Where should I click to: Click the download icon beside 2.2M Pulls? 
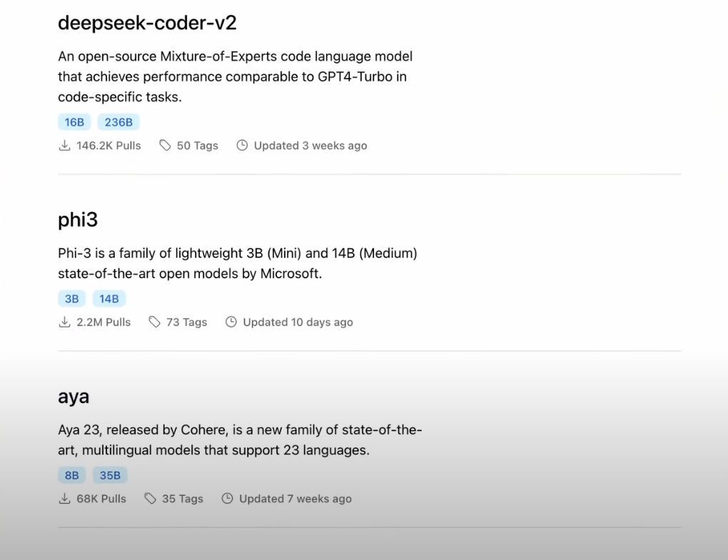[x=64, y=322]
